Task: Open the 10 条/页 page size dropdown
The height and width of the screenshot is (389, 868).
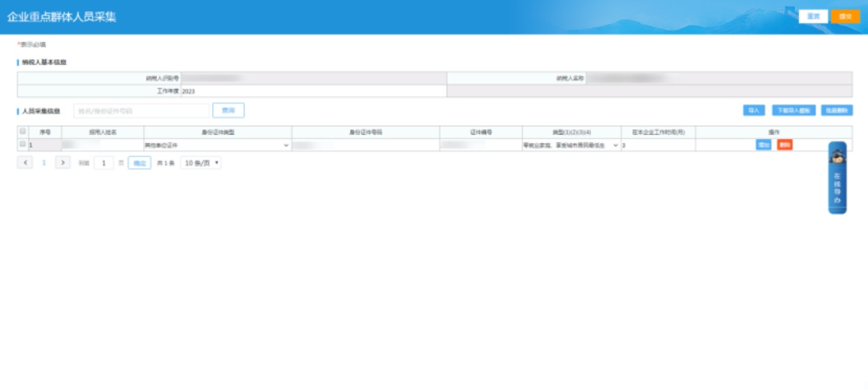Action: coord(201,163)
